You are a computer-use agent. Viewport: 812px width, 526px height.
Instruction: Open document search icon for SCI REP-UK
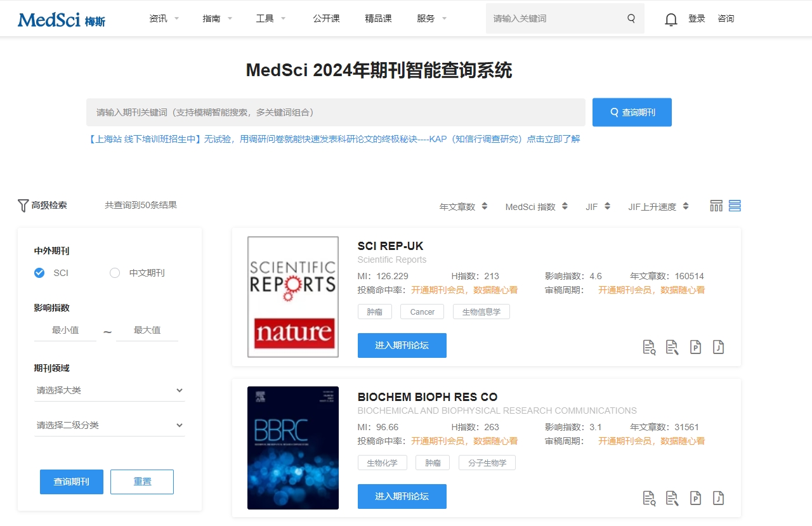pos(649,347)
